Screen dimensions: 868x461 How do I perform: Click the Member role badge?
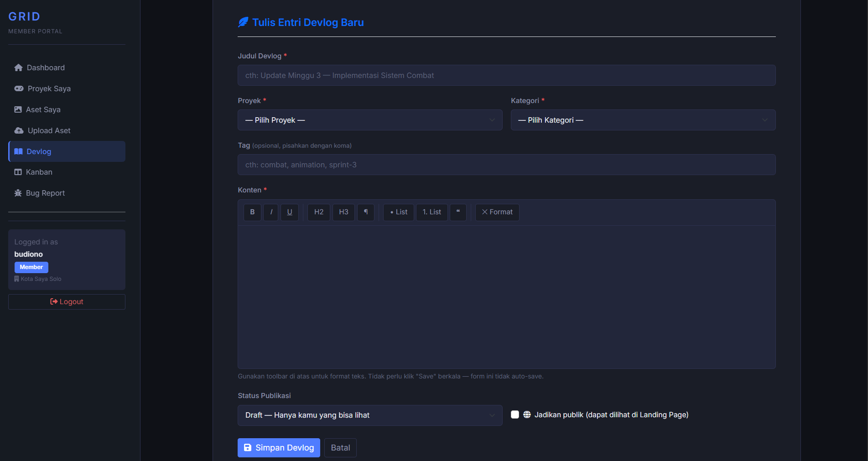31,267
